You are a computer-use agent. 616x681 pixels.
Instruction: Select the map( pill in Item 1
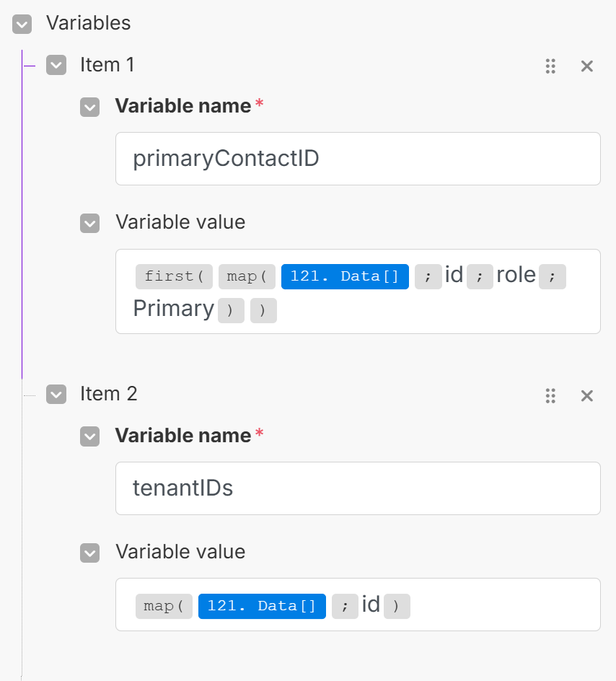[x=247, y=276]
